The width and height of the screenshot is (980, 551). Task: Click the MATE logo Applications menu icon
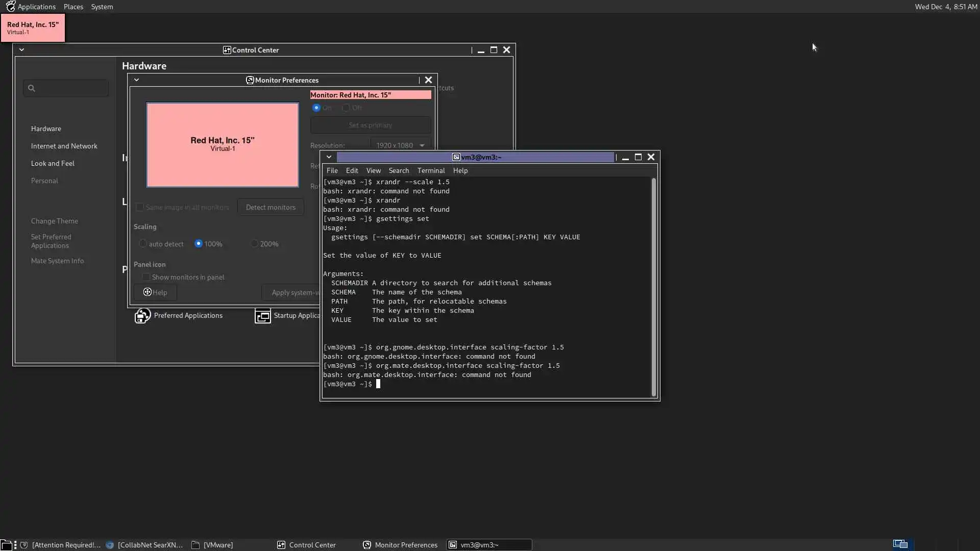pyautogui.click(x=10, y=7)
